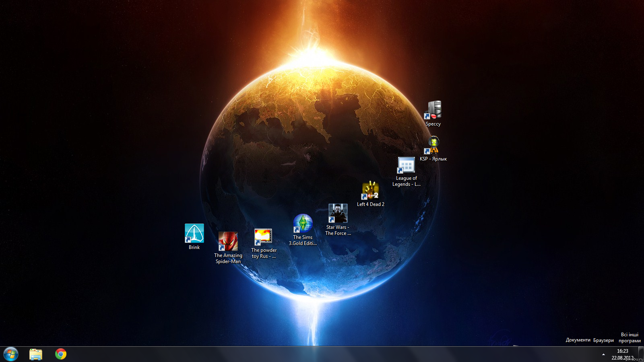Select The Sims 3 Gold Edition icon
This screenshot has width=644, height=362.
coord(303,223)
